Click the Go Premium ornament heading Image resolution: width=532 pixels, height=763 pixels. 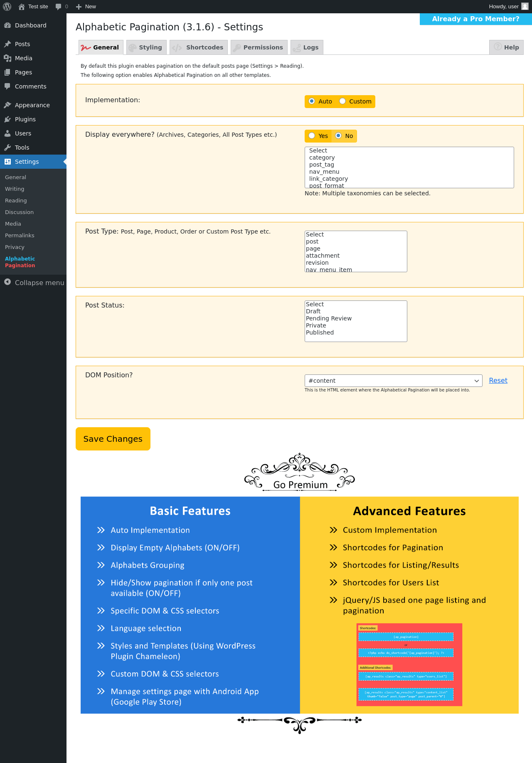tap(300, 473)
